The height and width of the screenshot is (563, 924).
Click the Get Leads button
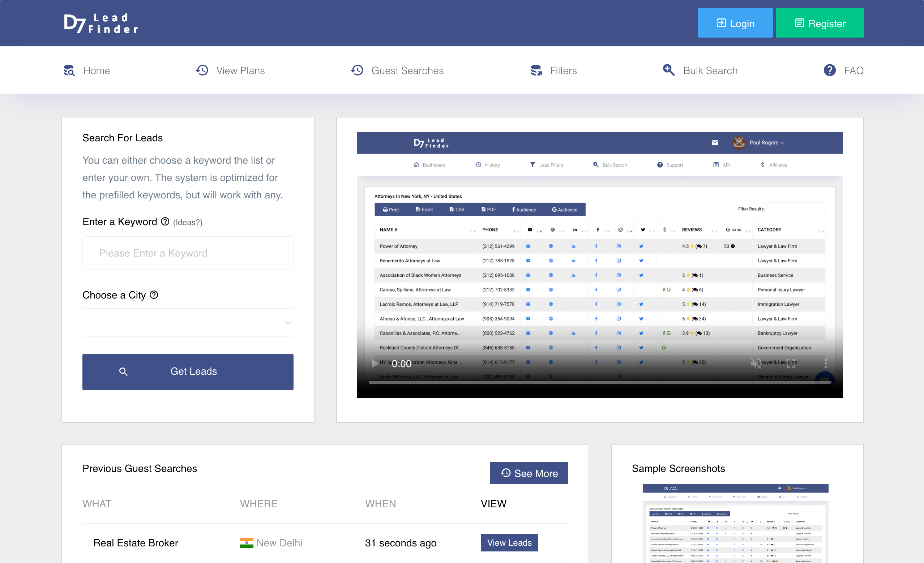pos(188,372)
